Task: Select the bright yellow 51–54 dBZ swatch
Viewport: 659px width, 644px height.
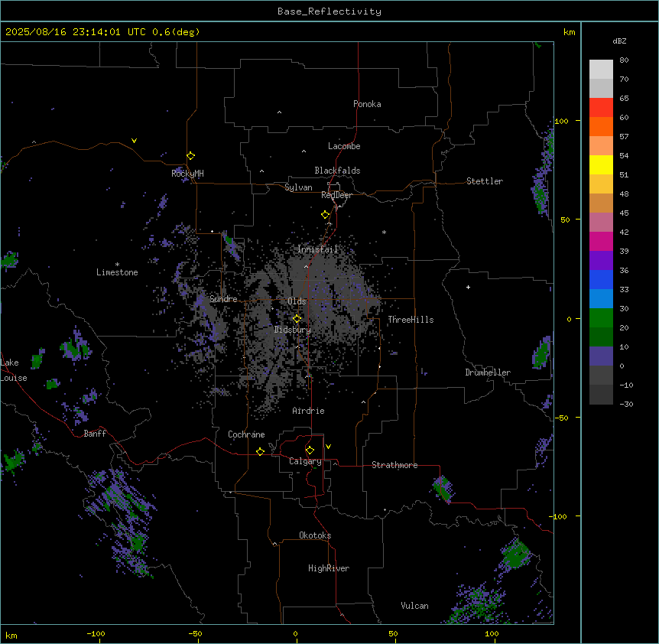Action: tap(601, 165)
